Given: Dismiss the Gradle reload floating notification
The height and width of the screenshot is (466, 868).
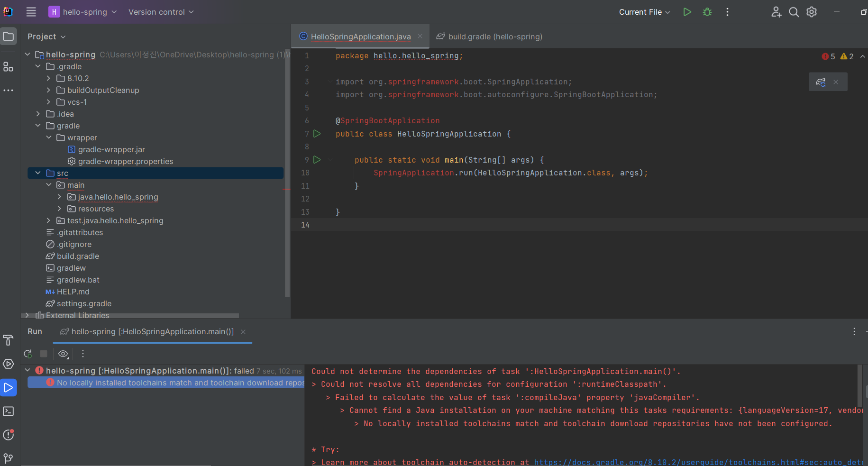Looking at the screenshot, I should (x=836, y=82).
